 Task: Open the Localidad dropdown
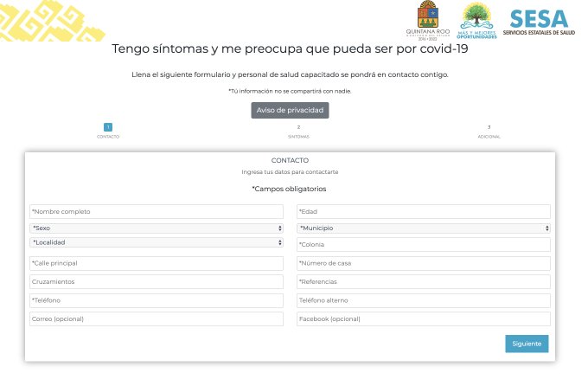click(x=157, y=242)
